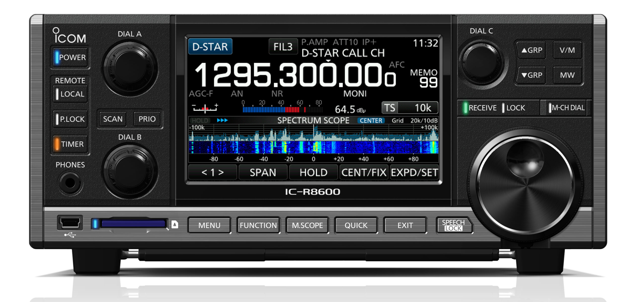Tap the waterfall display
The width and height of the screenshot is (644, 302).
[x=313, y=147]
